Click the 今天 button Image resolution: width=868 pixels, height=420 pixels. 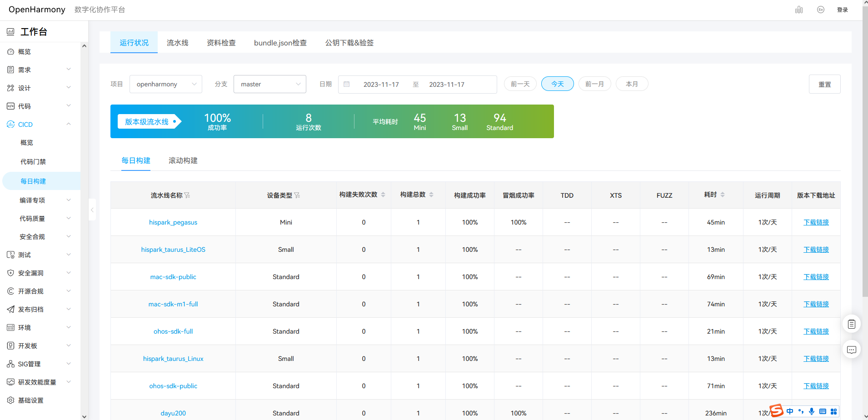[x=558, y=84]
